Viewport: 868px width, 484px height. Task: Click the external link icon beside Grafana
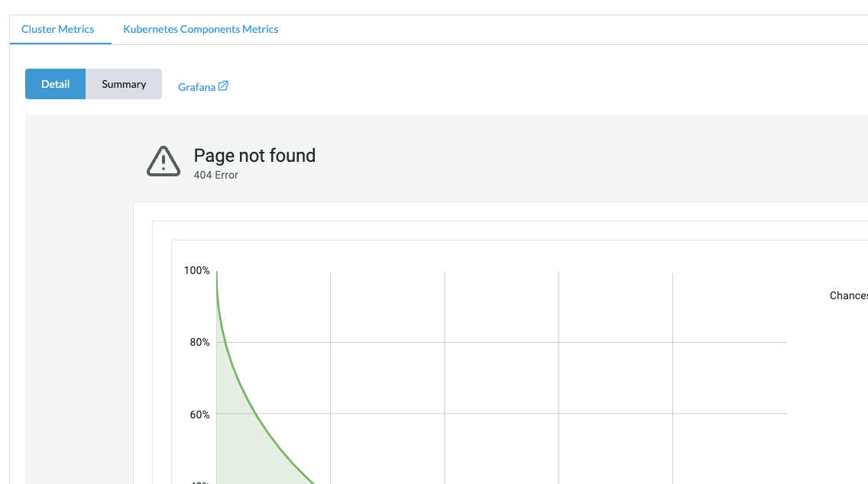pyautogui.click(x=223, y=86)
